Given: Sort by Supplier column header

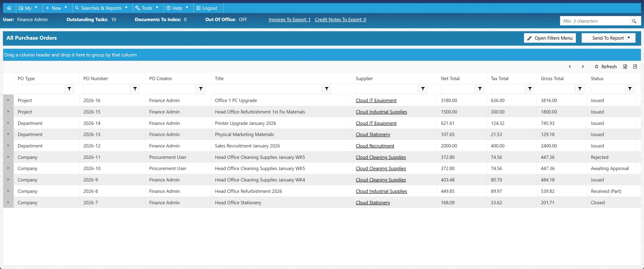Looking at the screenshot, I should coord(364,78).
